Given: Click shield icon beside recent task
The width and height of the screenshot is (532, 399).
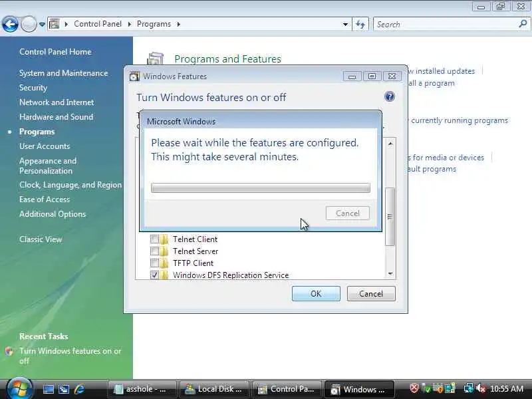Looking at the screenshot, I should pos(9,351).
